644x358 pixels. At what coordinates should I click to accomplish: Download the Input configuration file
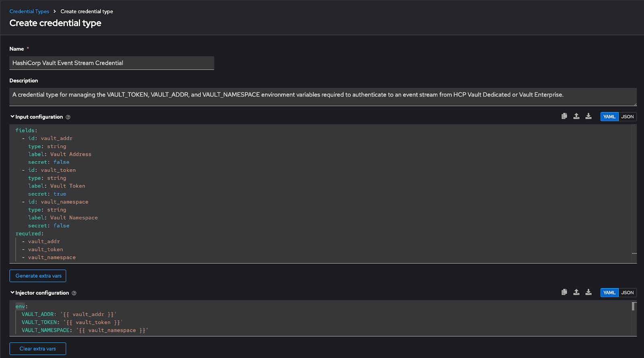[588, 116]
